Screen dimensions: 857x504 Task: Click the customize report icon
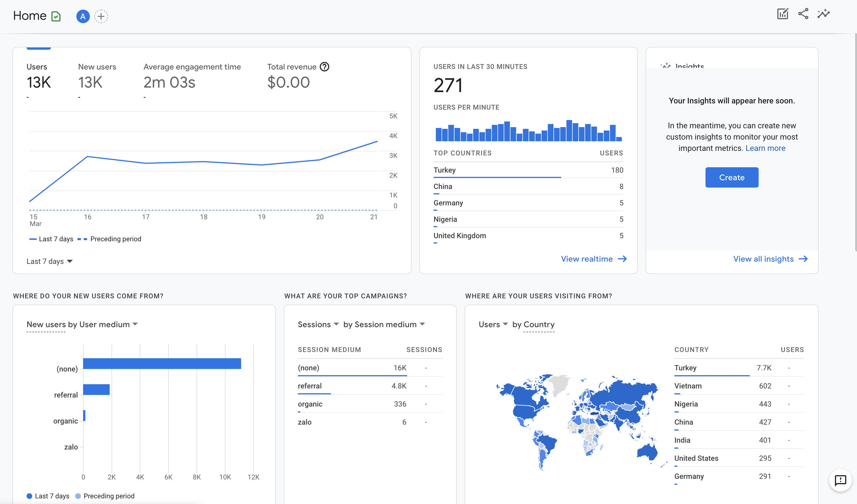point(783,14)
